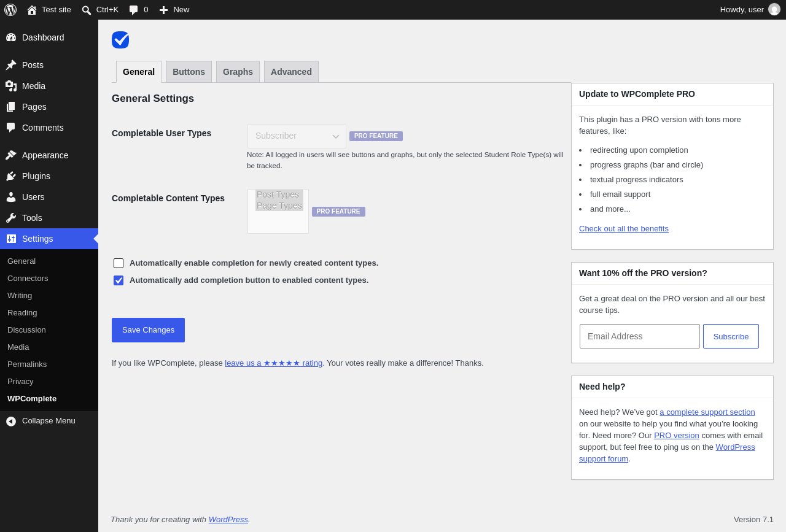Click the Howdy, user account text
Screen dimensions: 786x532
point(742,10)
